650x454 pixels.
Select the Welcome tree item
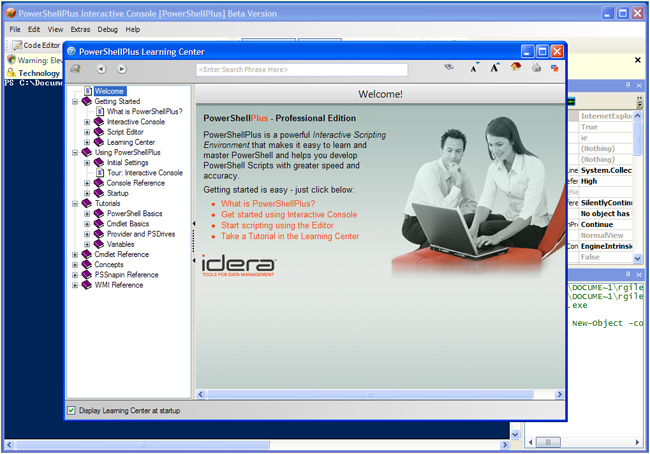(109, 91)
